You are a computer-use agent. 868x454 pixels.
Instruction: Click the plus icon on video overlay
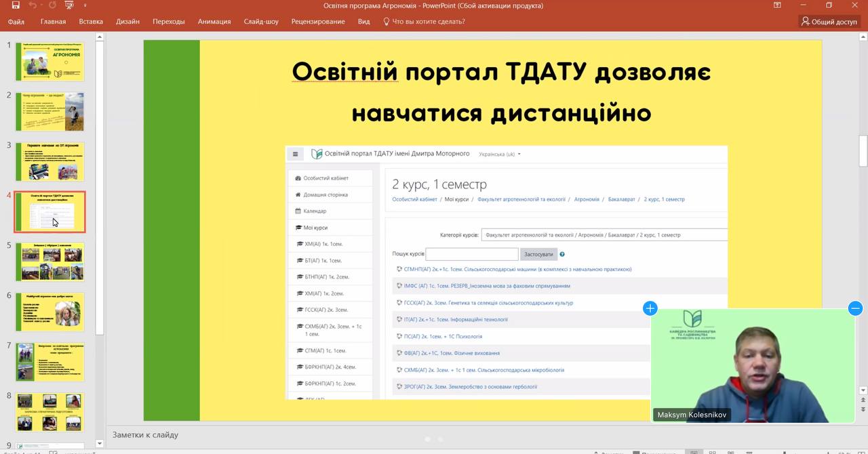click(650, 308)
